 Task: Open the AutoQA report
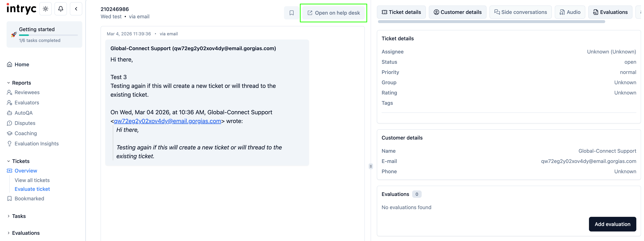point(24,113)
